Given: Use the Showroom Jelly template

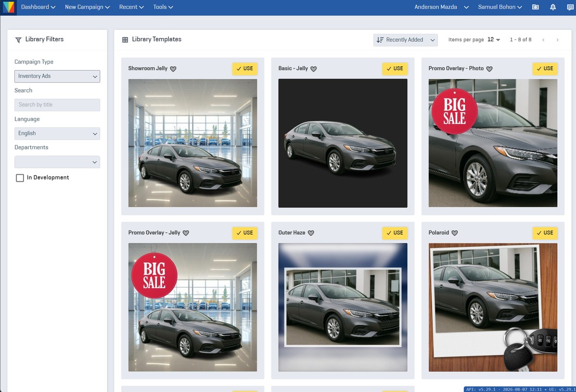Looking at the screenshot, I should pyautogui.click(x=245, y=69).
